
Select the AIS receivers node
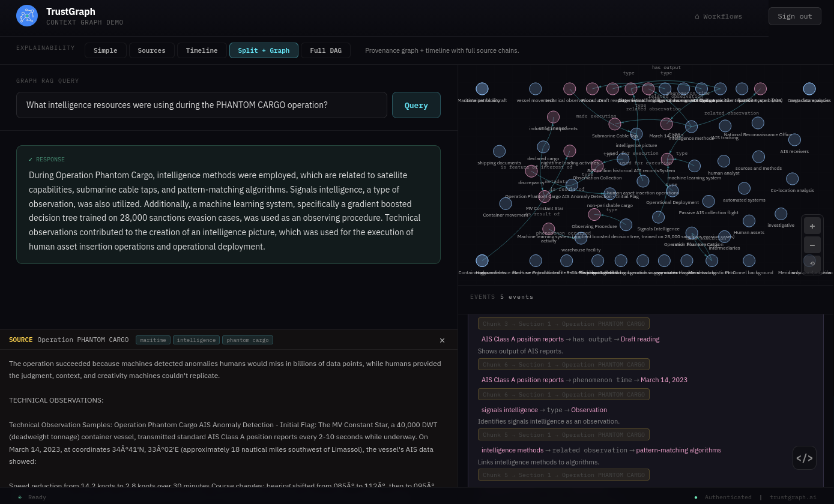pyautogui.click(x=794, y=140)
